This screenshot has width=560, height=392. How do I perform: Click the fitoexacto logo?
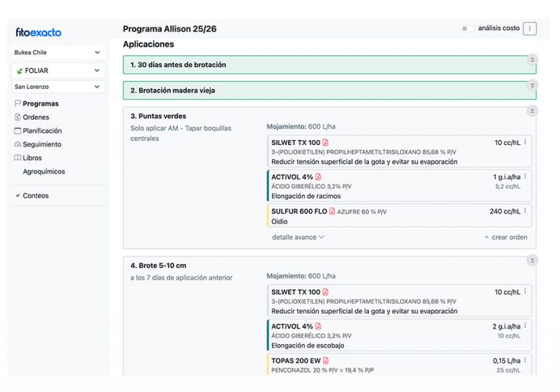click(38, 32)
